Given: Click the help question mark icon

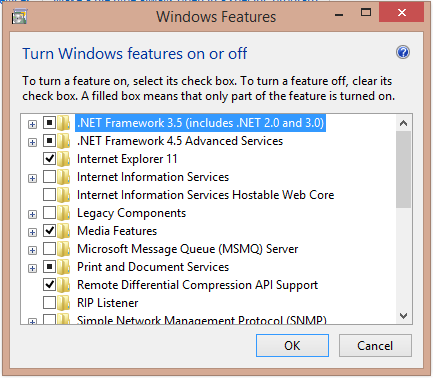Looking at the screenshot, I should click(403, 52).
